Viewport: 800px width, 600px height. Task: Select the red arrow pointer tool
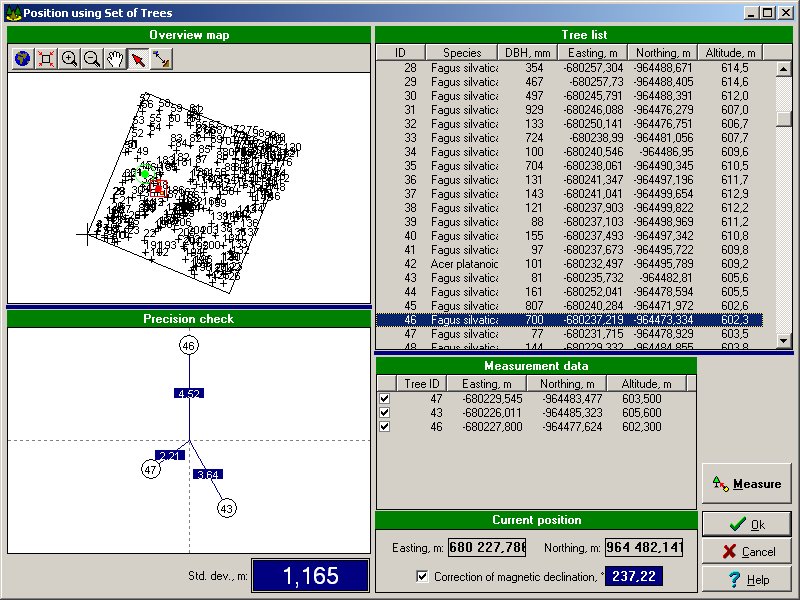tap(138, 59)
